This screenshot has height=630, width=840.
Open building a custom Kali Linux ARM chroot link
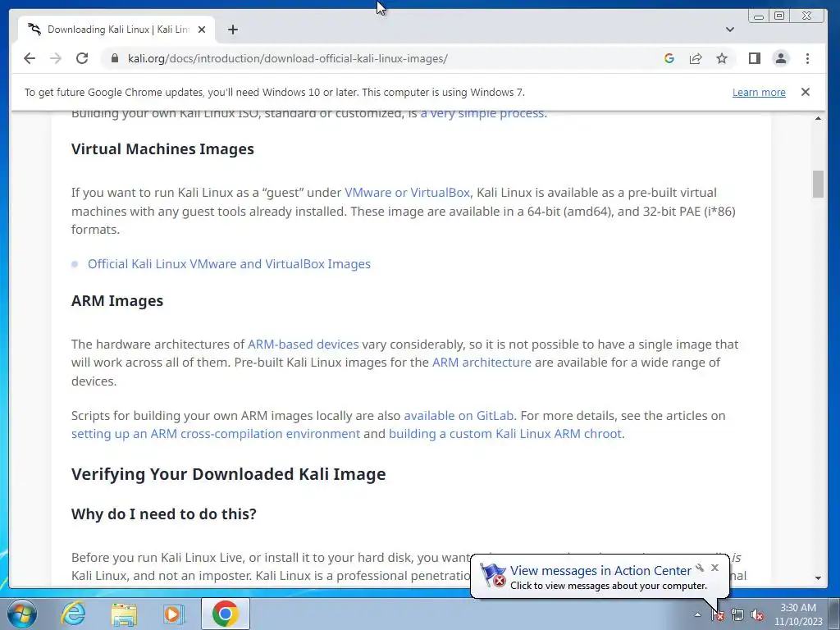point(505,434)
